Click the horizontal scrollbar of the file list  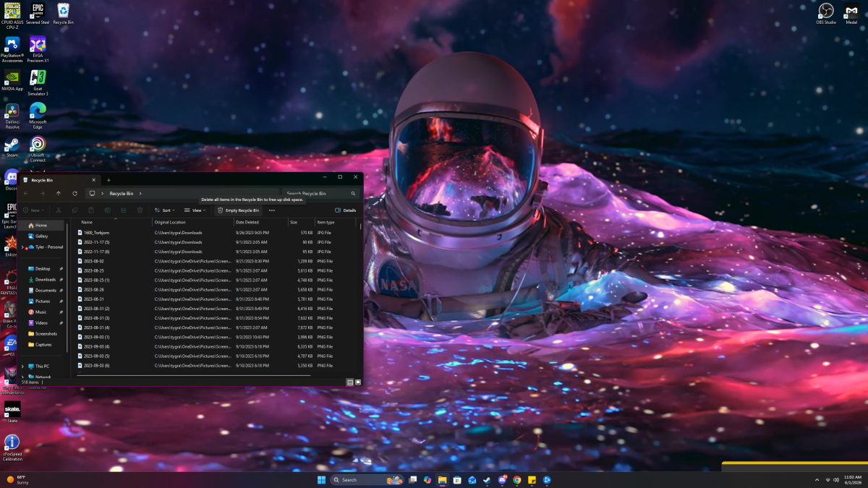tap(195, 375)
